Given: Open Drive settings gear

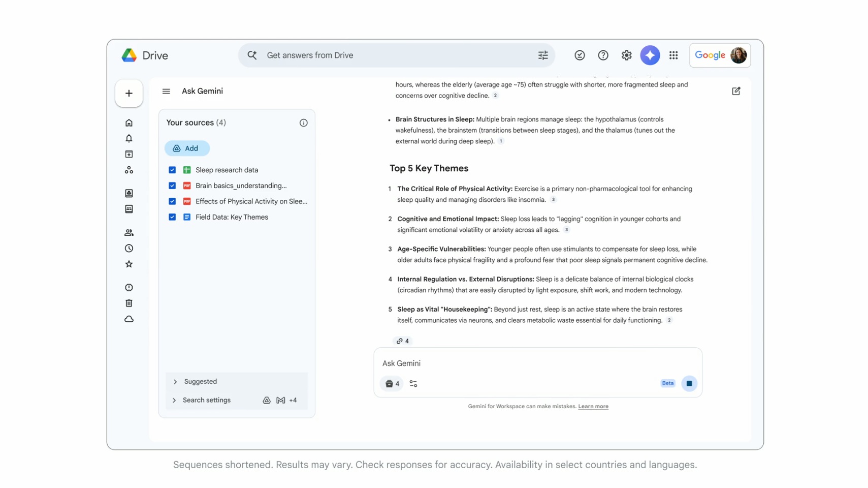Looking at the screenshot, I should click(x=626, y=55).
